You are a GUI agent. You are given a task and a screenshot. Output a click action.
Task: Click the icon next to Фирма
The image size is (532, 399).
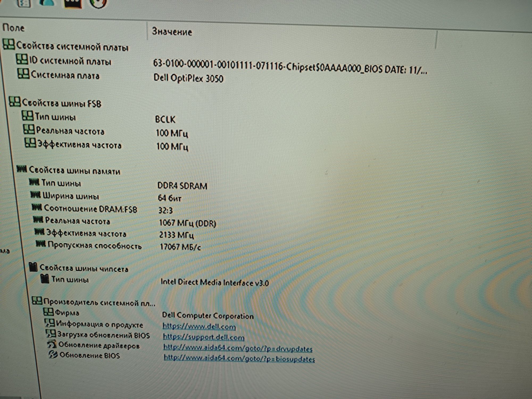pyautogui.click(x=48, y=312)
